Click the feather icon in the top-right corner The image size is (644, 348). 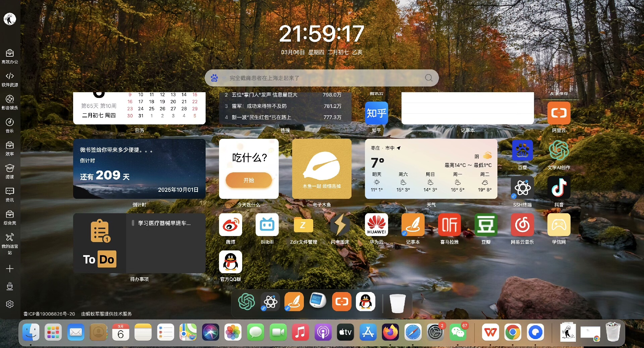coord(632,9)
